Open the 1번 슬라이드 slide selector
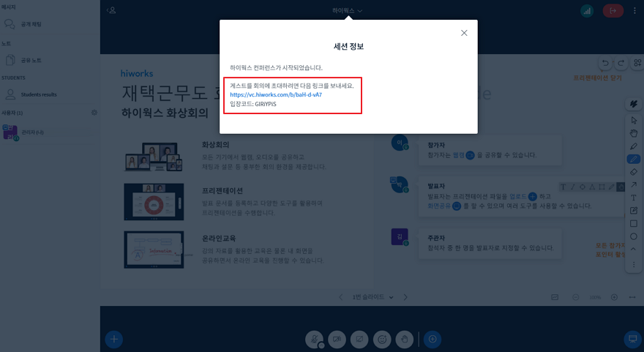Image resolution: width=644 pixels, height=352 pixels. coord(372,297)
